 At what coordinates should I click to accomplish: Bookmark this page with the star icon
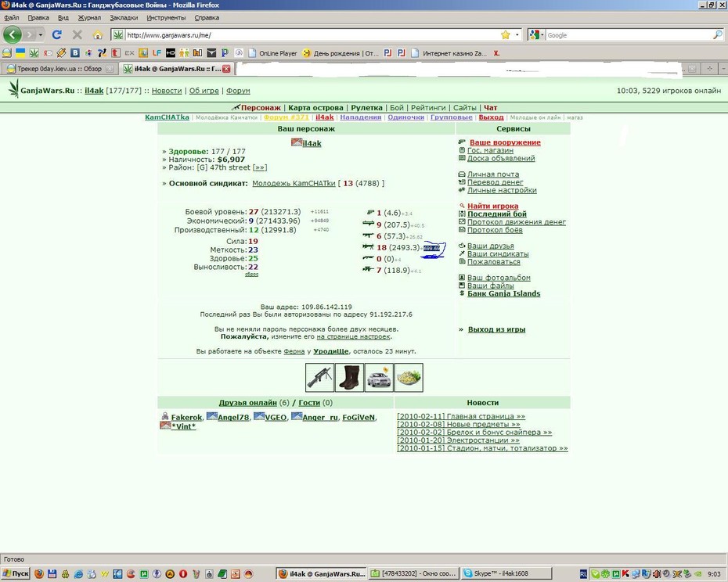506,34
